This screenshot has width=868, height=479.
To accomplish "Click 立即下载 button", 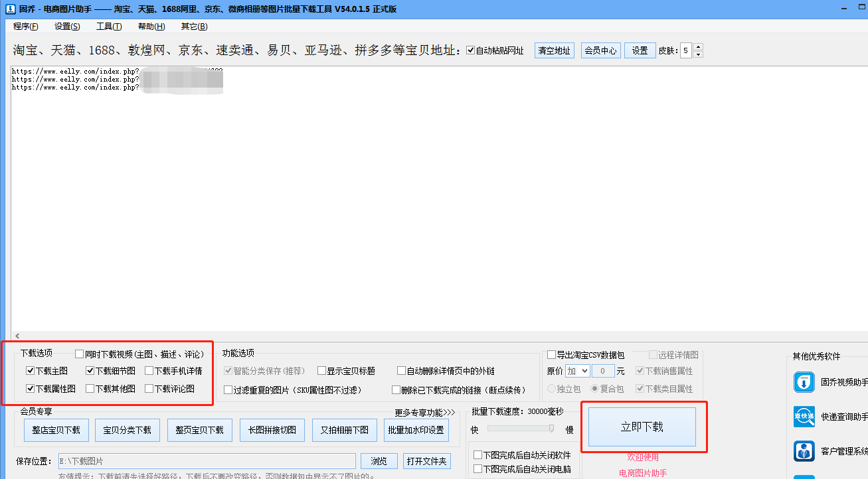I will (x=642, y=427).
